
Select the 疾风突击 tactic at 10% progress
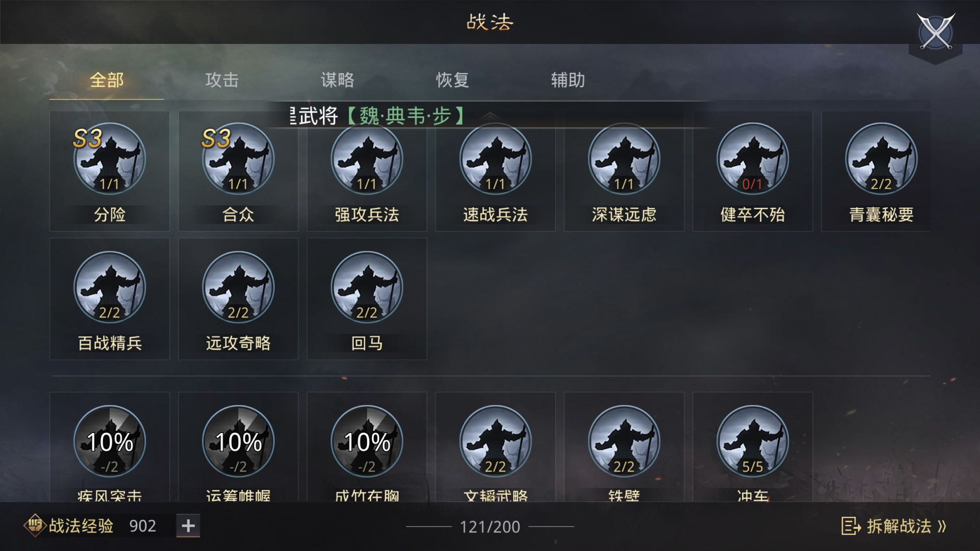(x=109, y=441)
